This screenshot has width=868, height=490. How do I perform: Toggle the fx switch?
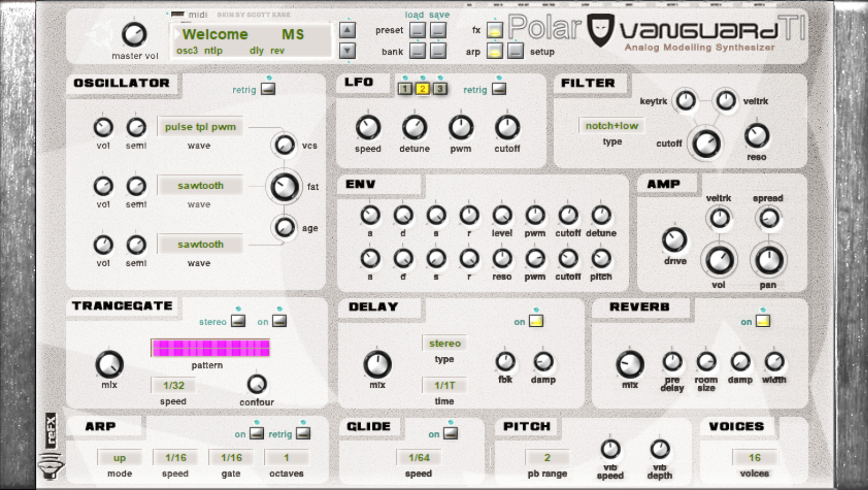[494, 30]
